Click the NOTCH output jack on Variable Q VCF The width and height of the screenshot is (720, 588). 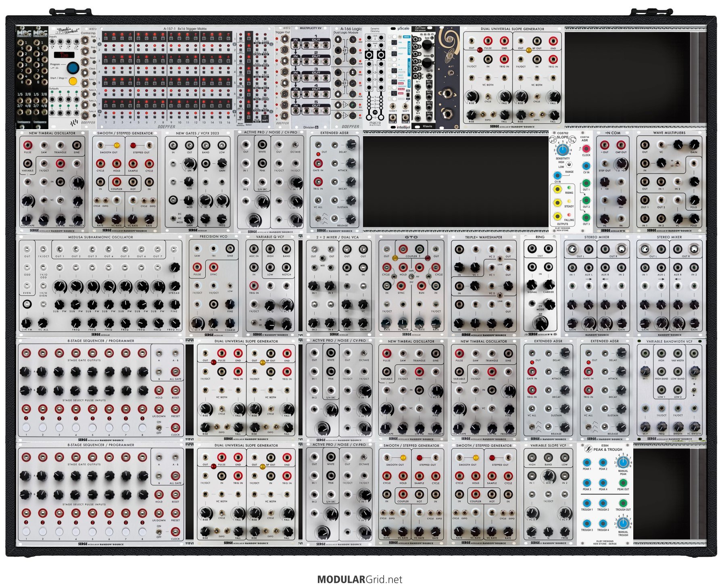coord(286,267)
